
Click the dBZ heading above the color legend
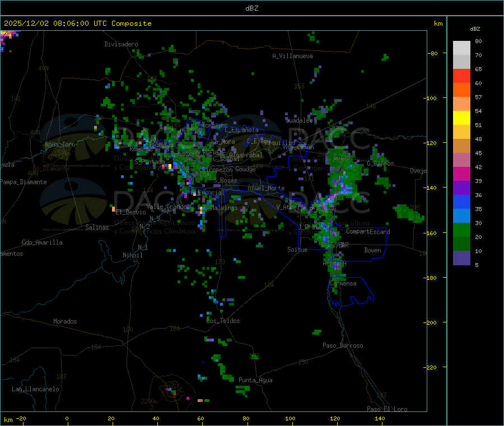pos(475,29)
